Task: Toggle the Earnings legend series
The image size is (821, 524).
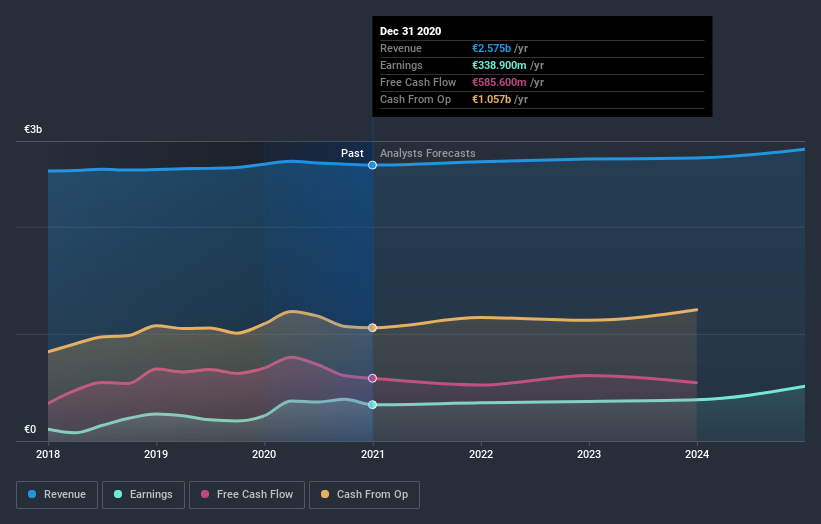Action: [x=143, y=495]
